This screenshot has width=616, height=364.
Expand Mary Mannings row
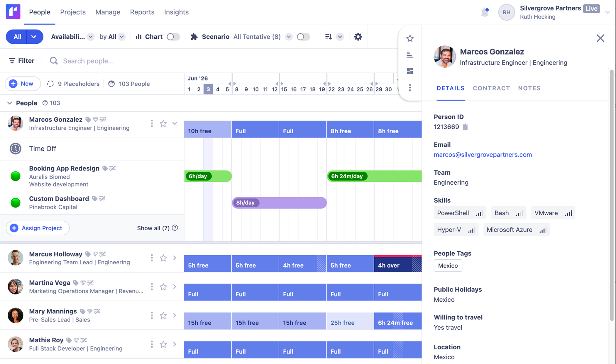coord(175,315)
